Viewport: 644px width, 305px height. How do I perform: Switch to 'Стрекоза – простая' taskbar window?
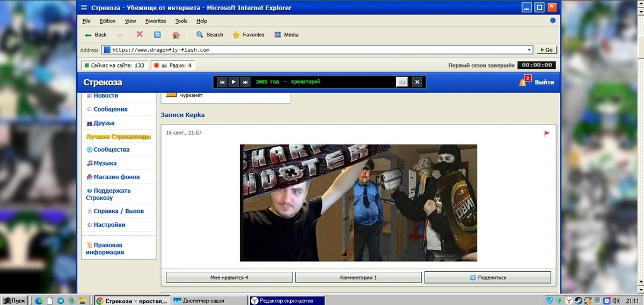pyautogui.click(x=132, y=301)
